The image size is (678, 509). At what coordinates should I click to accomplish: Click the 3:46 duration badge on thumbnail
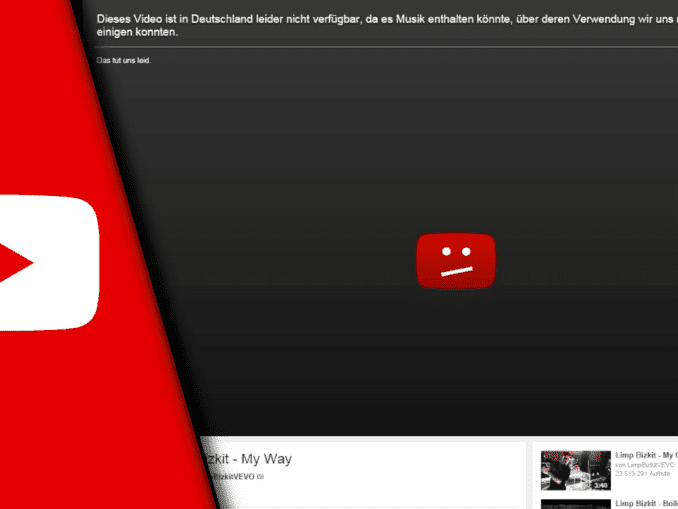[x=599, y=485]
